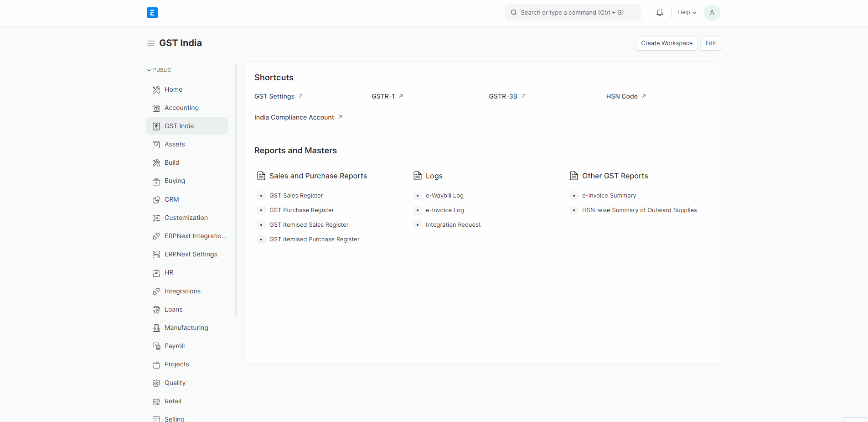Select Payroll workspace in sidebar
This screenshot has width=868, height=422.
tap(187, 346)
